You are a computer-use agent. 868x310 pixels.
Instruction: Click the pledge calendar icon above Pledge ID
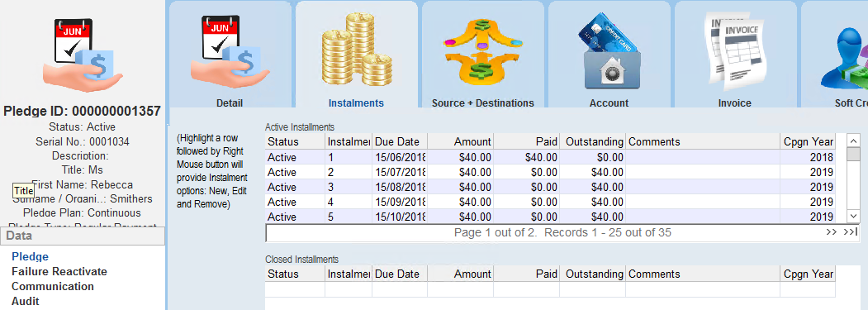tap(83, 55)
